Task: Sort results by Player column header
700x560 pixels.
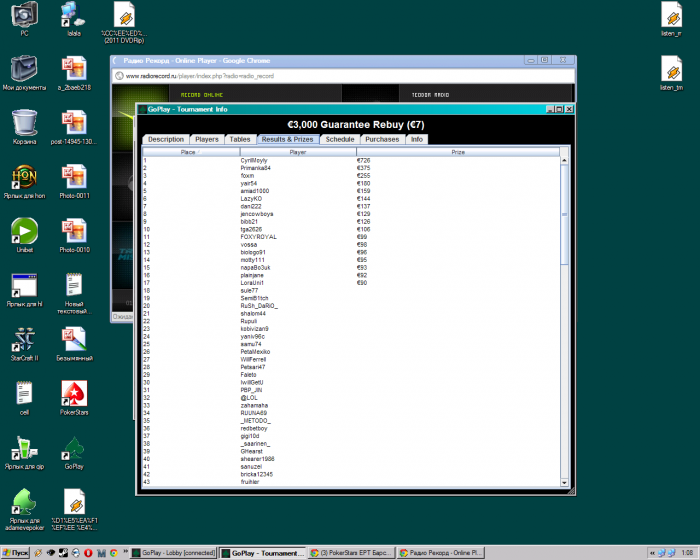Action: (x=298, y=152)
